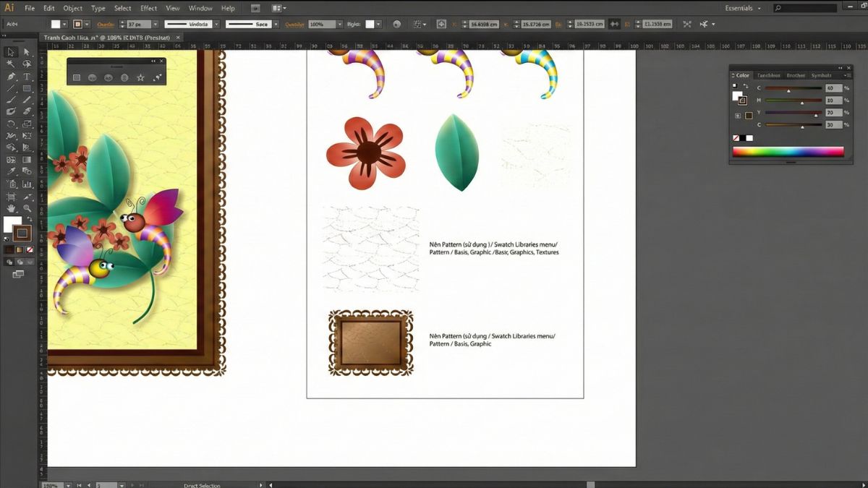Select the Pen tool

point(11,77)
